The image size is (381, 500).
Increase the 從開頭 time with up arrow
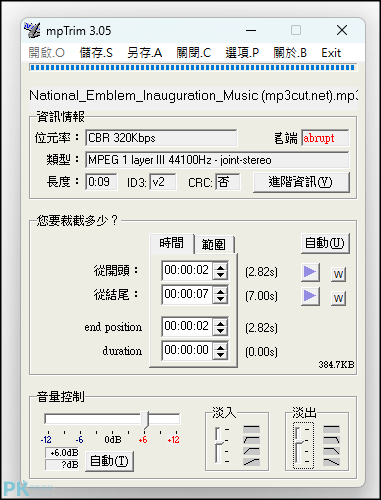(220, 266)
